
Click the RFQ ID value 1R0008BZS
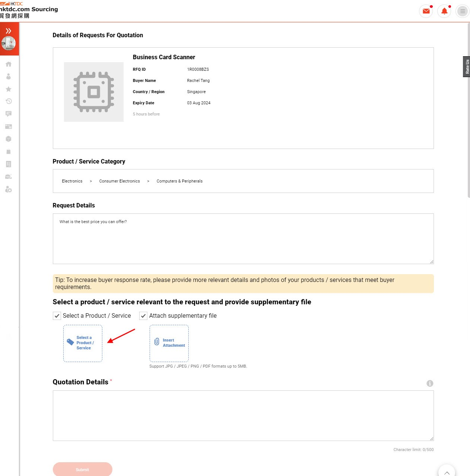(198, 70)
